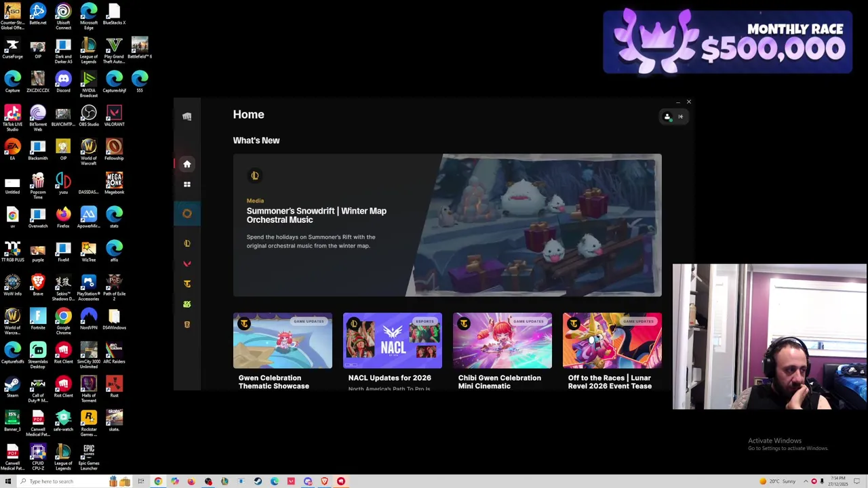
Task: Select Streamlabs Desktop shortcut
Action: coord(38,355)
